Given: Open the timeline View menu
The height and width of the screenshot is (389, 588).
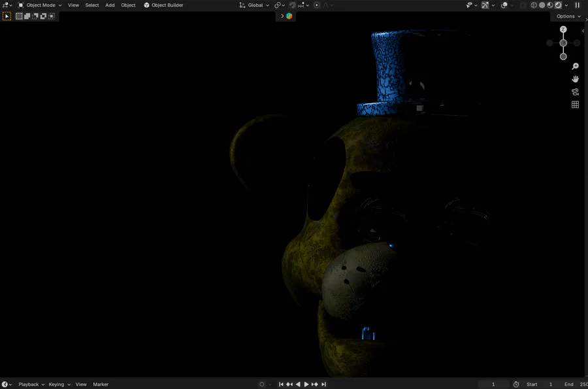Looking at the screenshot, I should (81, 384).
